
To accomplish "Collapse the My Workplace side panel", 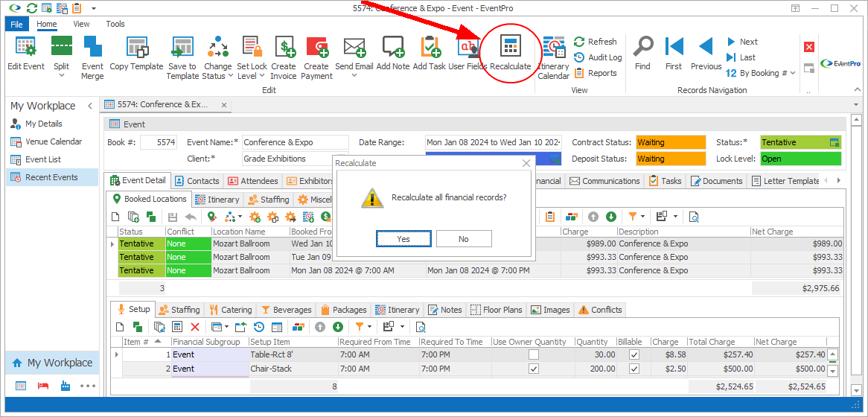I will [89, 106].
